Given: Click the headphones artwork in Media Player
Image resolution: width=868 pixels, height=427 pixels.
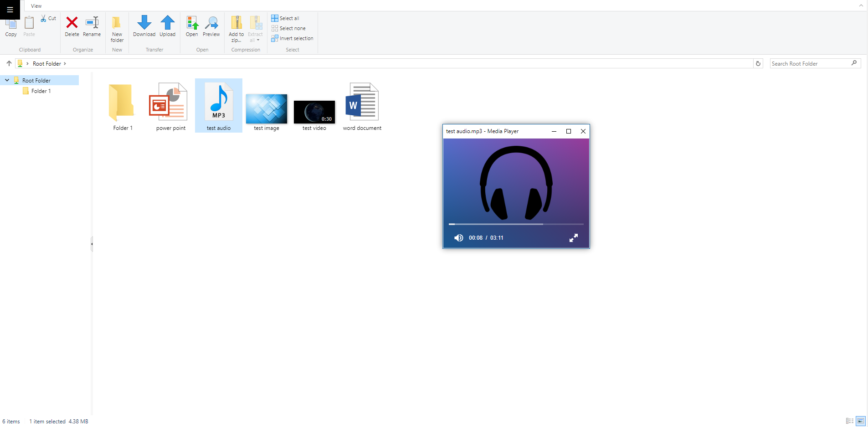Looking at the screenshot, I should pos(516,182).
